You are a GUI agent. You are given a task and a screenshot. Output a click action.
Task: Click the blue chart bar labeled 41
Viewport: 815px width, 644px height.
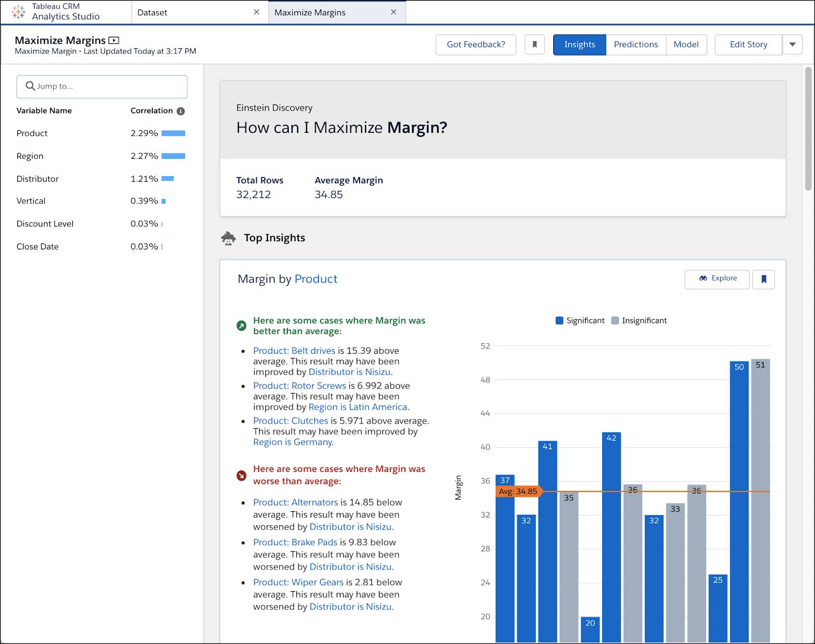click(548, 541)
